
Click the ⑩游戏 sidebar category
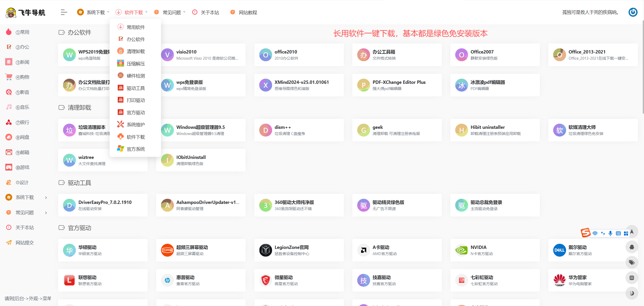[22, 167]
